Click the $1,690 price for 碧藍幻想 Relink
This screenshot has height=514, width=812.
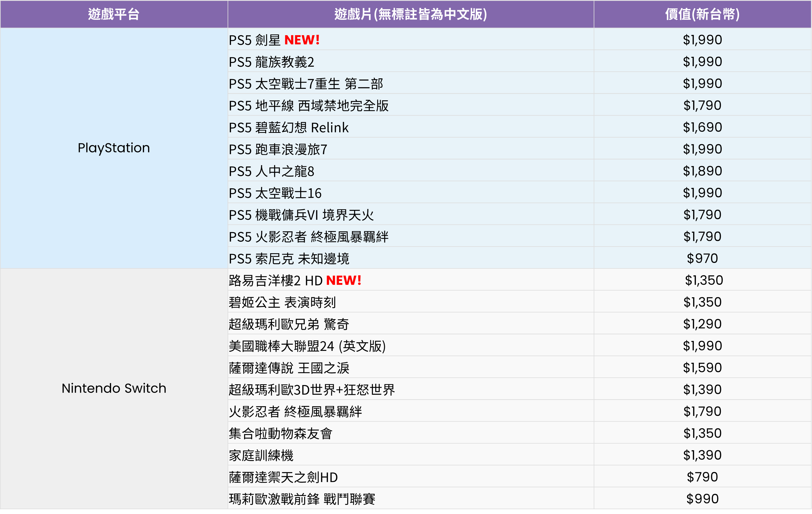point(702,127)
